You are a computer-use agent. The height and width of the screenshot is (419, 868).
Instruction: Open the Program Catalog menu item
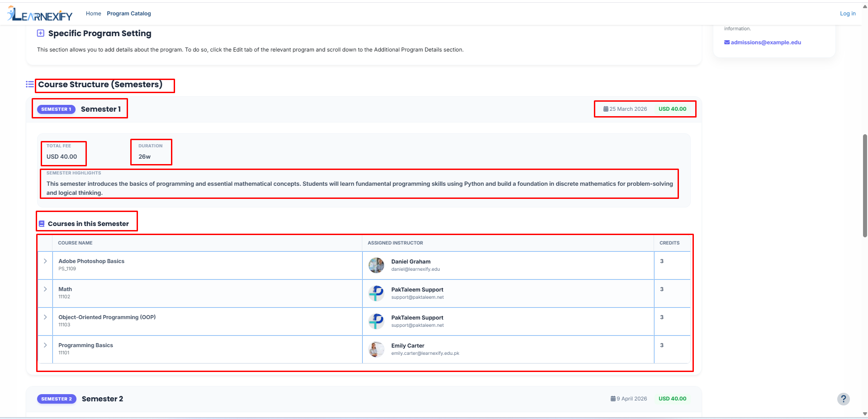(129, 14)
